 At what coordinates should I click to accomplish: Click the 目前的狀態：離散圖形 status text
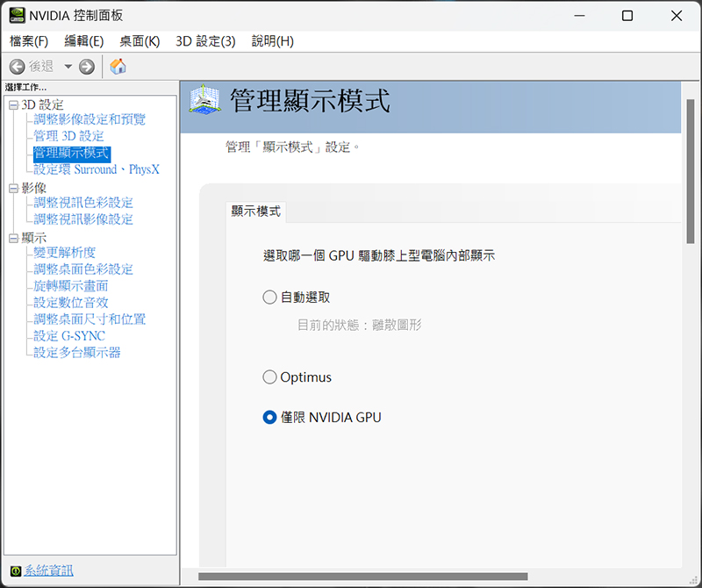click(x=360, y=325)
